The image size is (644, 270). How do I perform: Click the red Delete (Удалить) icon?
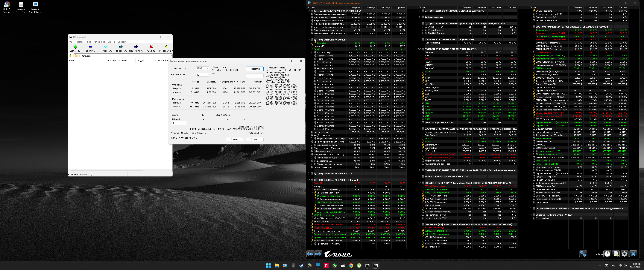pyautogui.click(x=151, y=47)
